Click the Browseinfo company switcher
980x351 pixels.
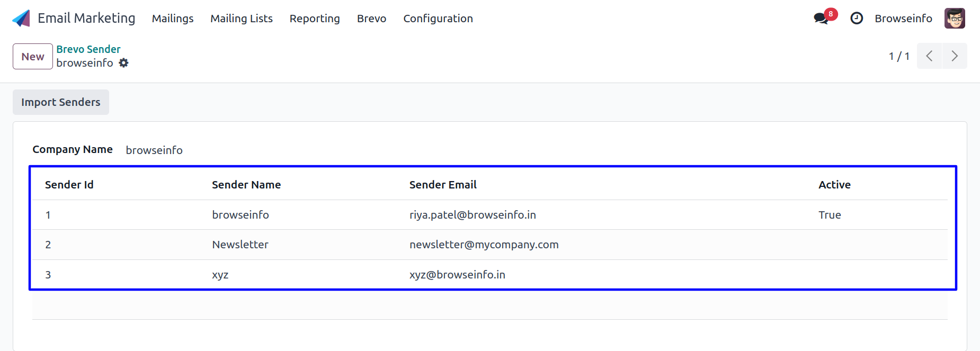point(903,19)
